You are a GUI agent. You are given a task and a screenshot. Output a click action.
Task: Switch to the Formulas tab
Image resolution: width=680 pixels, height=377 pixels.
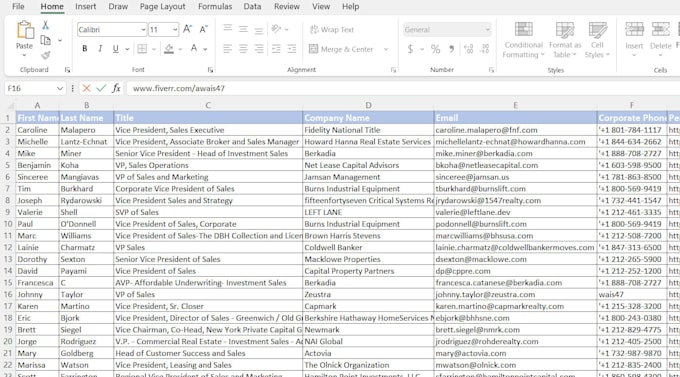pos(215,7)
